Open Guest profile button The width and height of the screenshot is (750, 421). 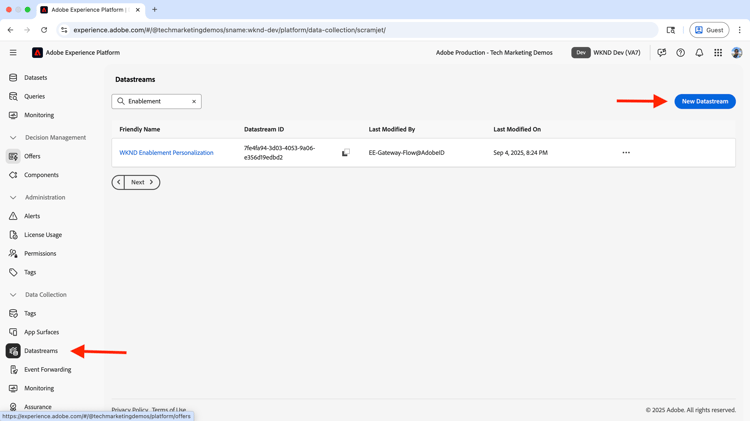click(709, 30)
